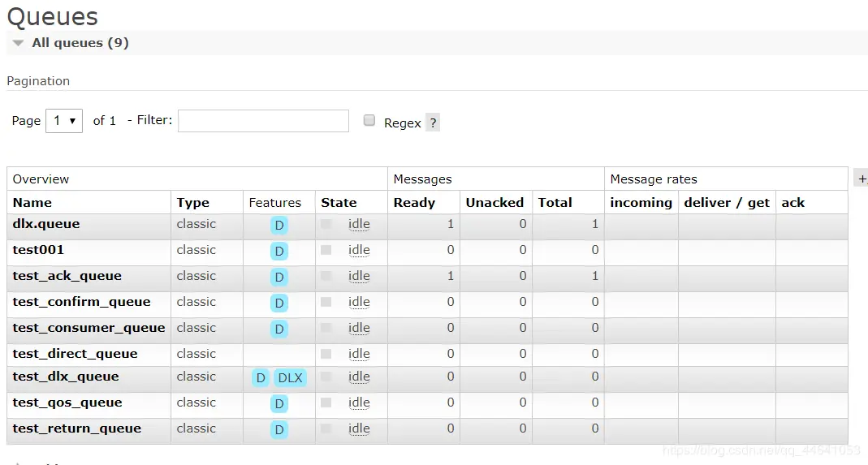Sort queues by State column

coord(339,203)
